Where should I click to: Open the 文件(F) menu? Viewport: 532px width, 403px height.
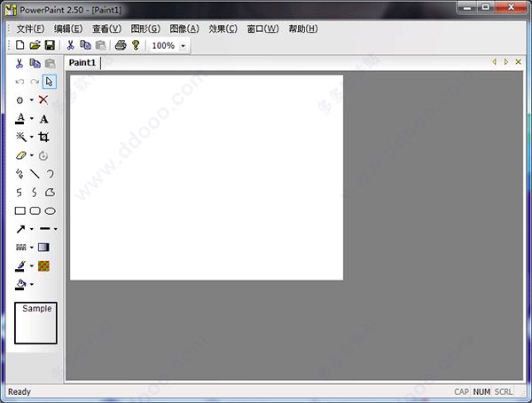click(x=30, y=28)
